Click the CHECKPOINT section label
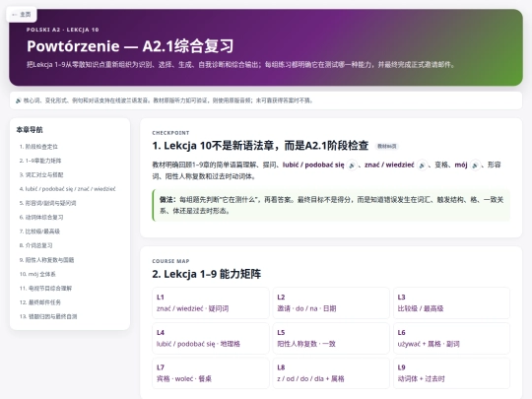 pos(170,133)
